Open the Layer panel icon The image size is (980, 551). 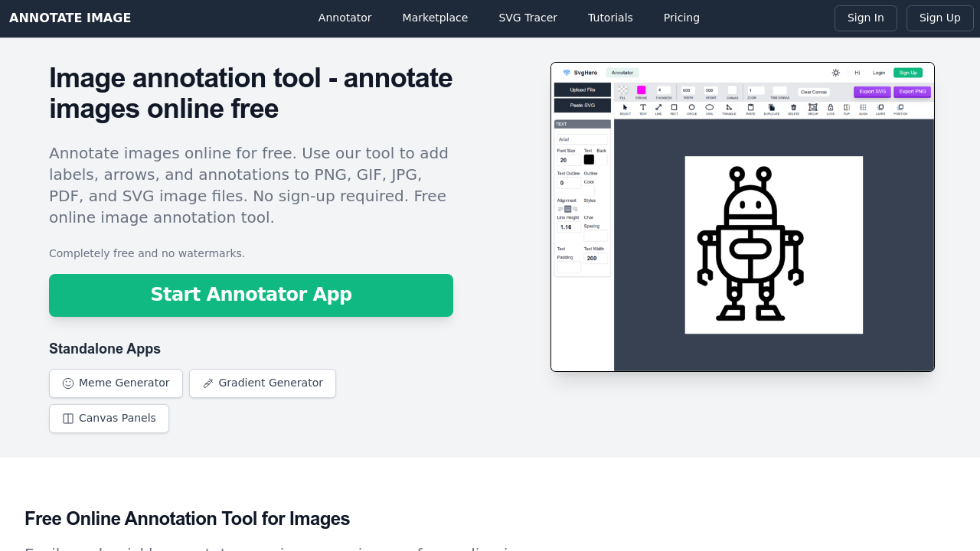[880, 107]
